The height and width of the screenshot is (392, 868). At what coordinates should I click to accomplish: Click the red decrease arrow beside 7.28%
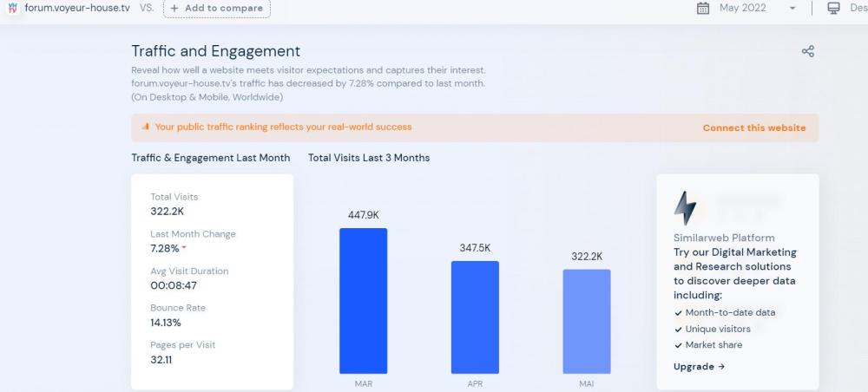(x=184, y=249)
